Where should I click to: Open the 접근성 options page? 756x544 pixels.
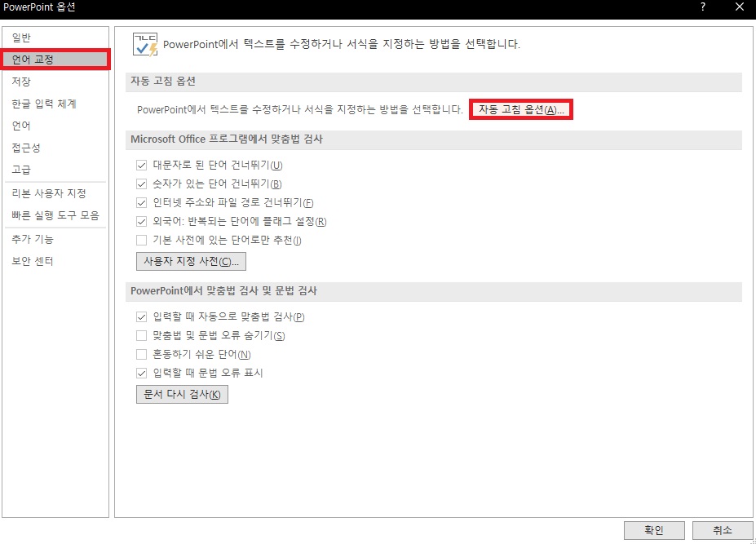pyautogui.click(x=26, y=148)
